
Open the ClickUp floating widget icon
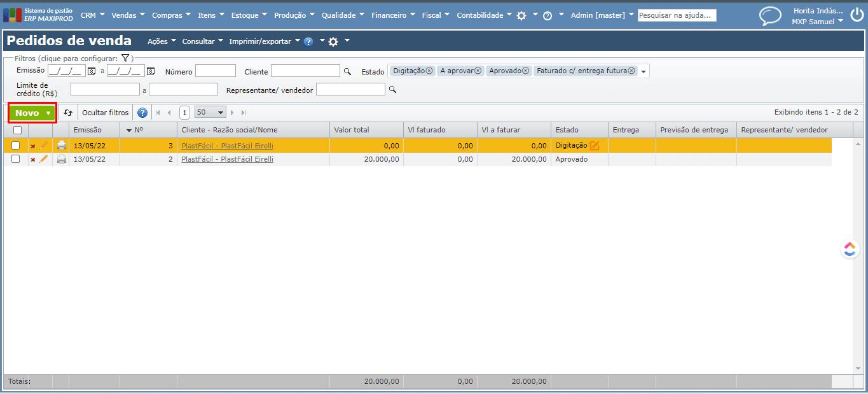tap(850, 249)
